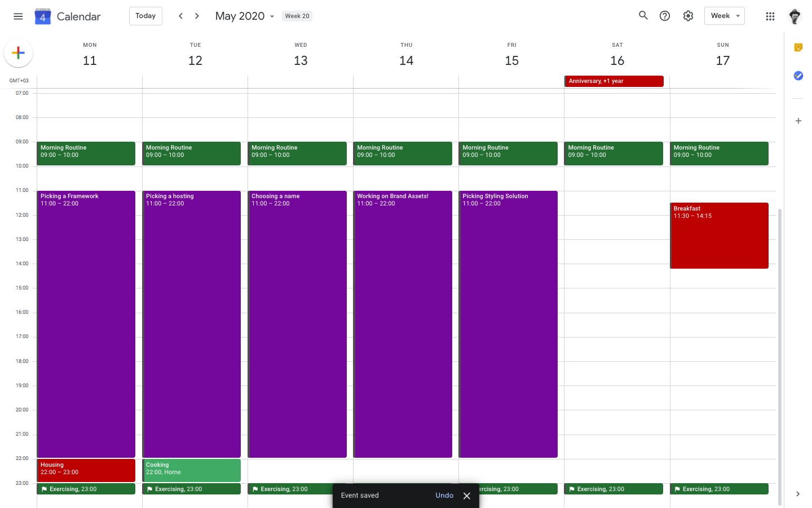Dismiss the Event saved notification

(466, 495)
